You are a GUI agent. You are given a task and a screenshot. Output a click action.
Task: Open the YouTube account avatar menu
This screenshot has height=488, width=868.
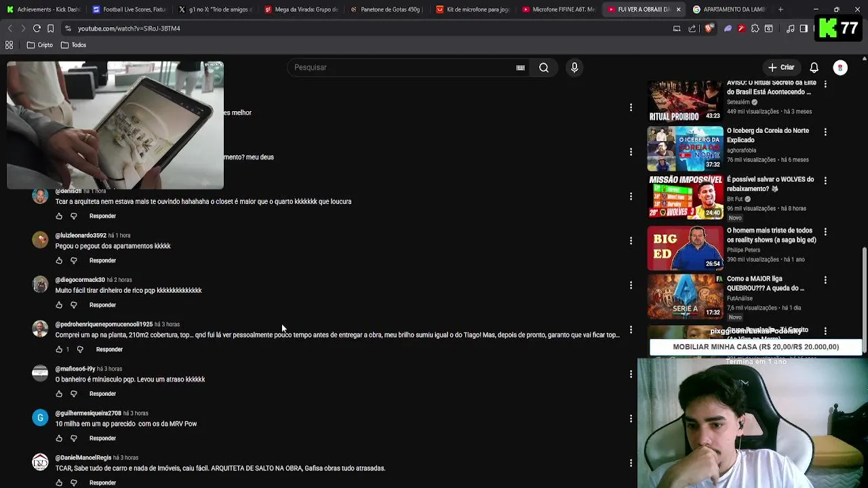(840, 68)
